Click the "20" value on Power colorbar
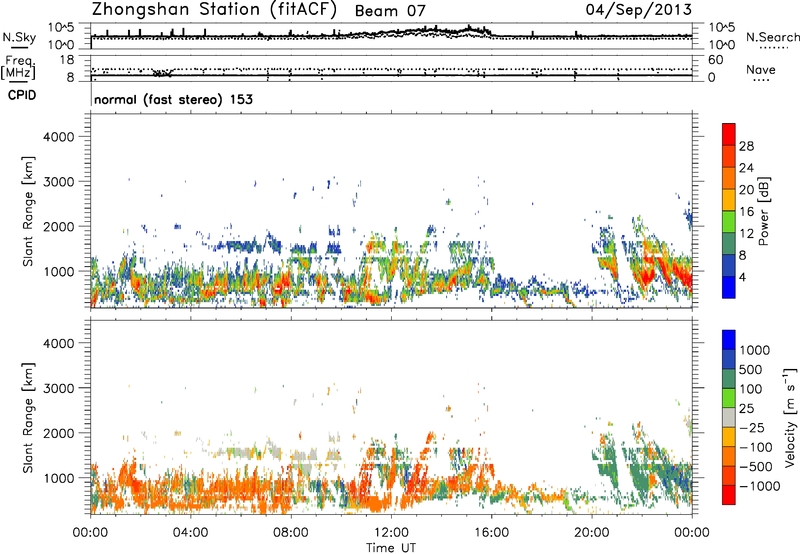800x554 pixels. (746, 190)
